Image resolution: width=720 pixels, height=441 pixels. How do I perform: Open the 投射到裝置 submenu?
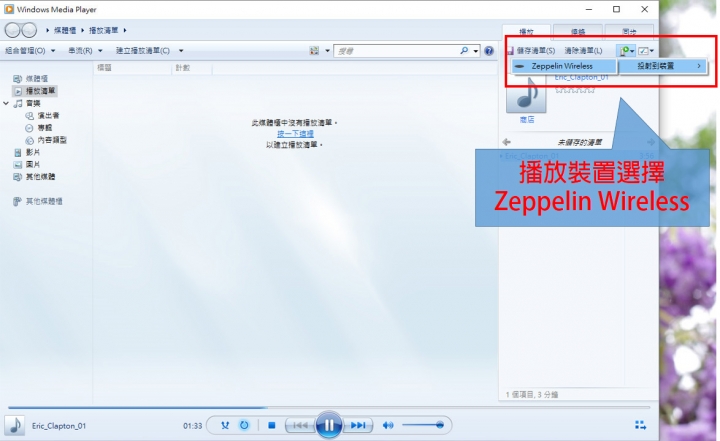(x=663, y=66)
